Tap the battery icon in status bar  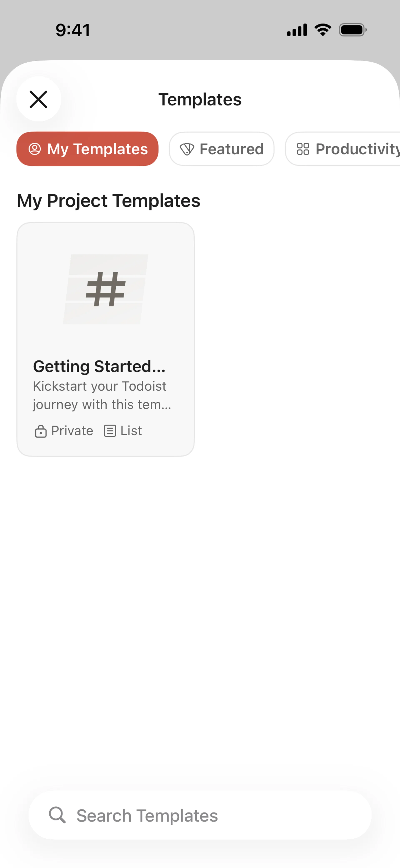(x=352, y=30)
